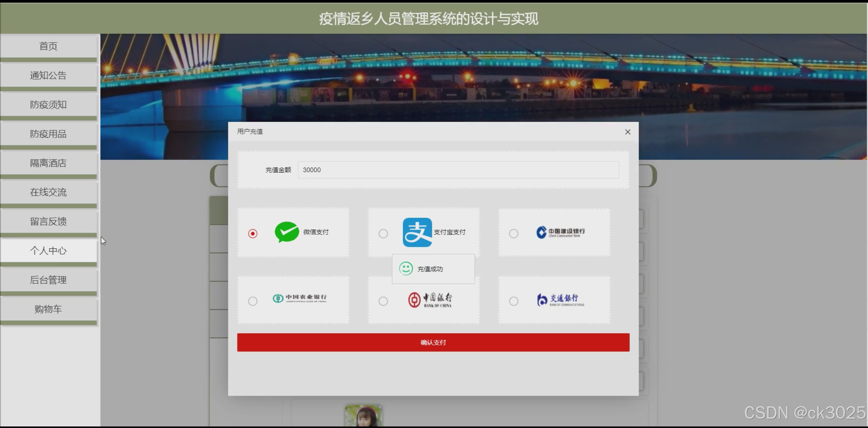Select the 支付宝支付 radio button
This screenshot has width=868, height=428.
383,233
